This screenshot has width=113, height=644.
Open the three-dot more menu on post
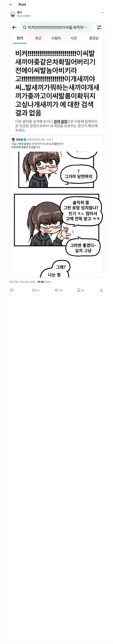(x=102, y=13)
